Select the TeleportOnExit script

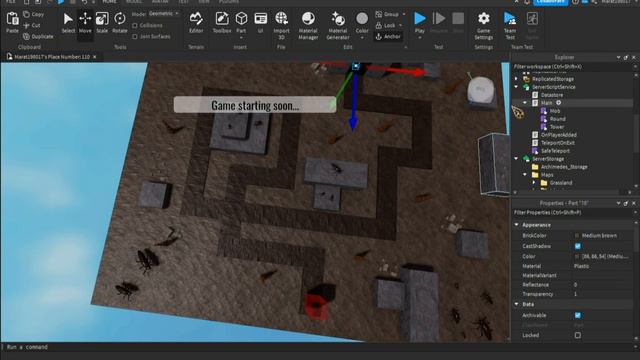coord(558,143)
